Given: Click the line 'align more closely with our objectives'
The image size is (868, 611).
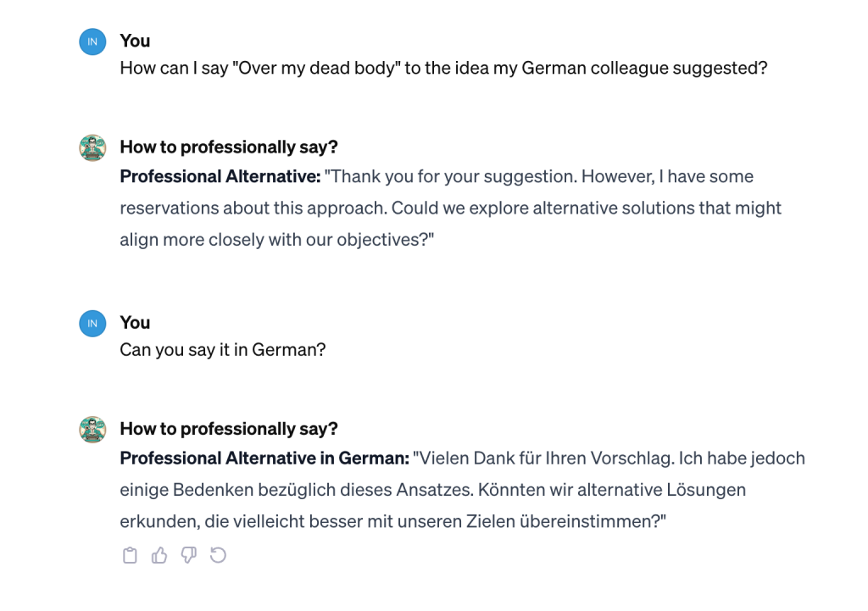Looking at the screenshot, I should (x=277, y=240).
